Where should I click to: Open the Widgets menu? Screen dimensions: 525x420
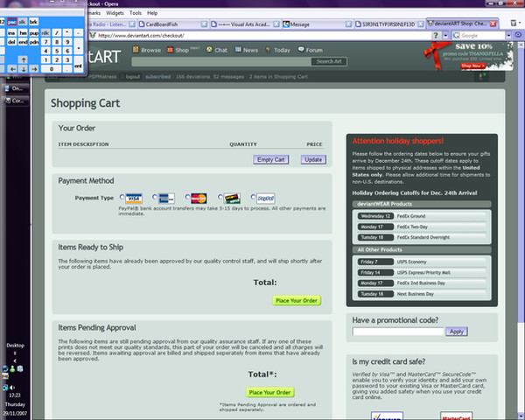tap(115, 13)
